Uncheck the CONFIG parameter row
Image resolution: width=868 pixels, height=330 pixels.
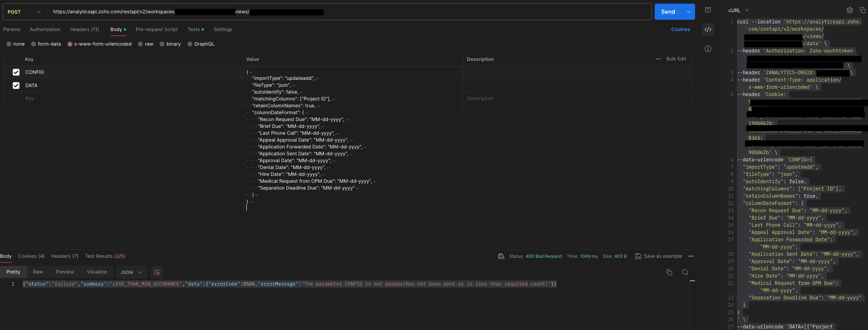[x=16, y=72]
